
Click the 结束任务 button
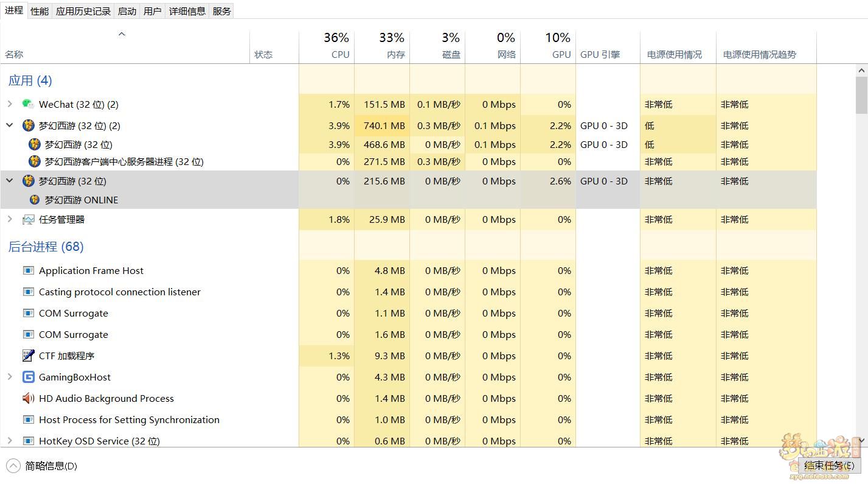tap(829, 466)
